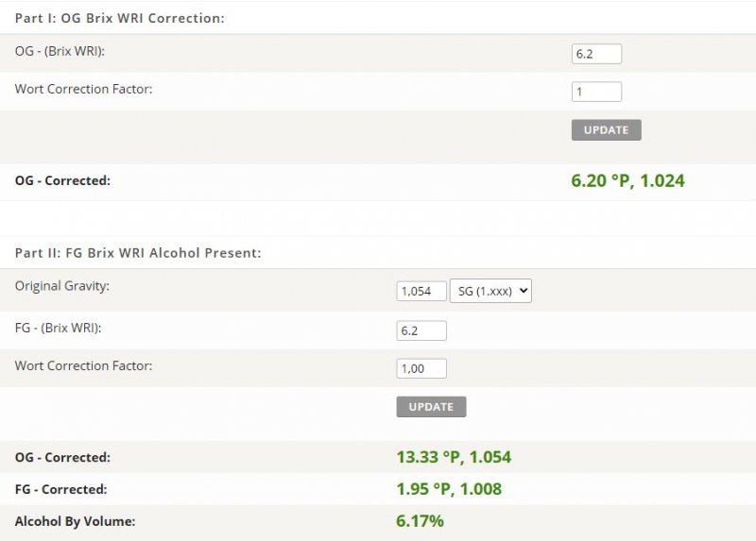The height and width of the screenshot is (541, 756).
Task: Click the FG - (Brix WRI) label
Action: pos(58,328)
